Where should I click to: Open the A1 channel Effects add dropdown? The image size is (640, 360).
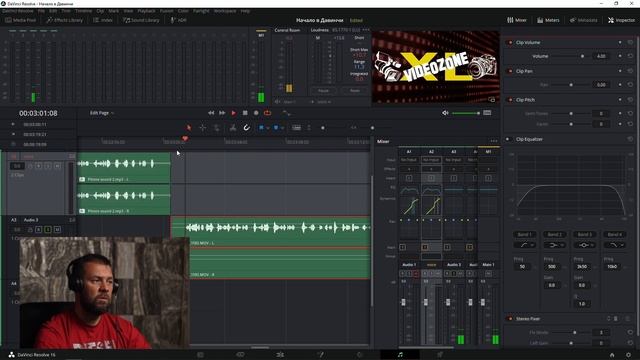(x=409, y=169)
